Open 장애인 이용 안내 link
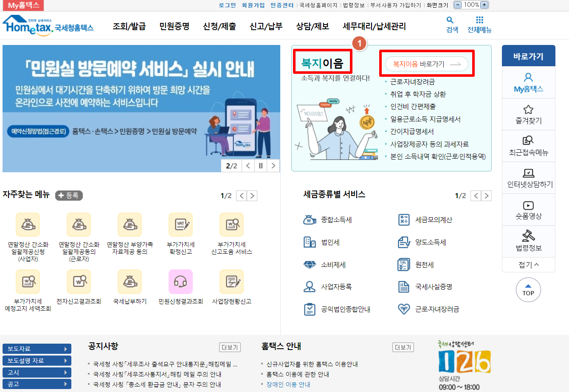Screen dimensions: 569x392 [x=288, y=384]
